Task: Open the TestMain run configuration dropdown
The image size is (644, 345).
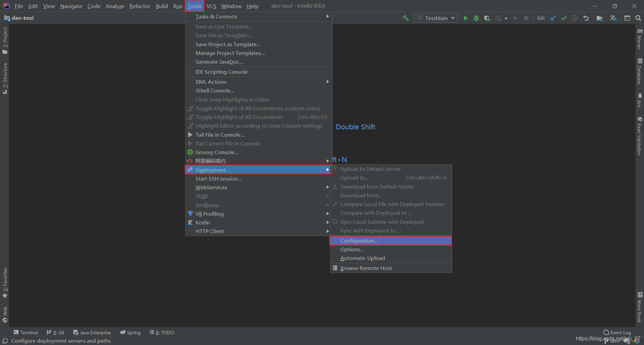Action: pyautogui.click(x=436, y=18)
